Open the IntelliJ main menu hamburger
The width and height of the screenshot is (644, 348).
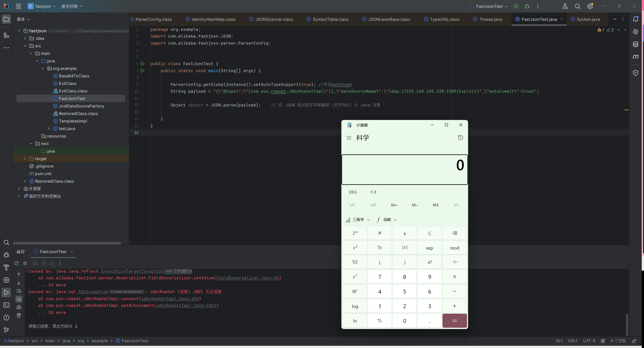[18, 6]
